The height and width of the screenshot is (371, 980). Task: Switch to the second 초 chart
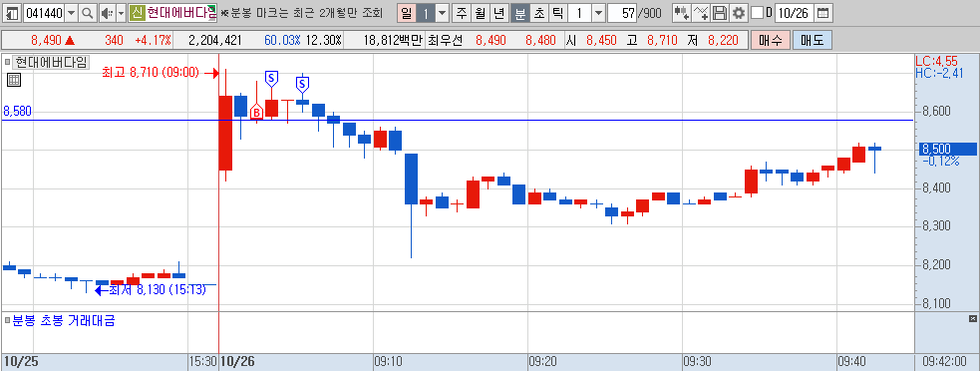[x=538, y=13]
